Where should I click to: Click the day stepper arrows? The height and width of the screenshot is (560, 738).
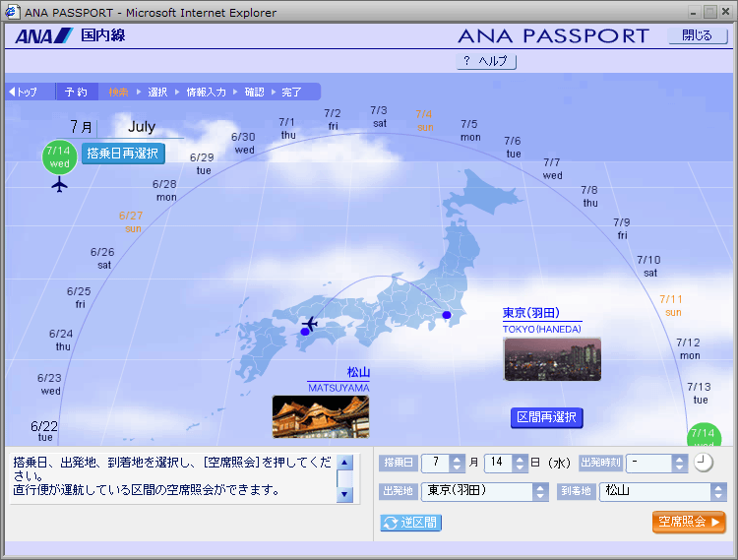pos(520,464)
